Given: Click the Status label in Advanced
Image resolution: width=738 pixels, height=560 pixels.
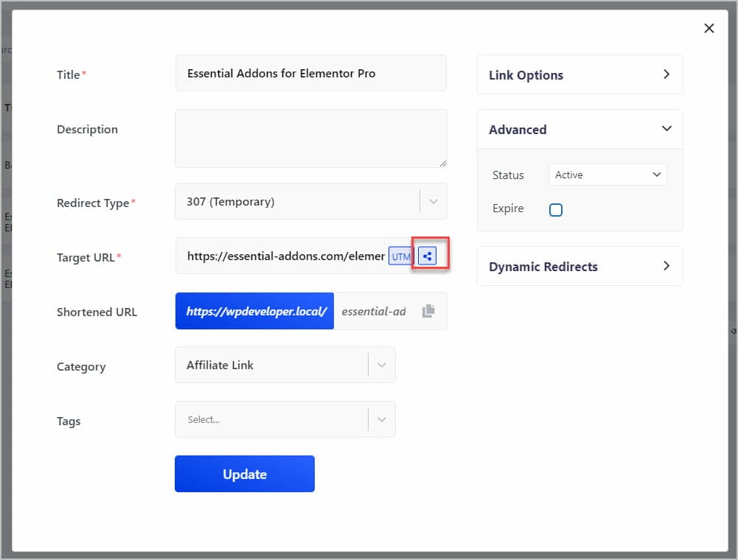Looking at the screenshot, I should (x=508, y=175).
